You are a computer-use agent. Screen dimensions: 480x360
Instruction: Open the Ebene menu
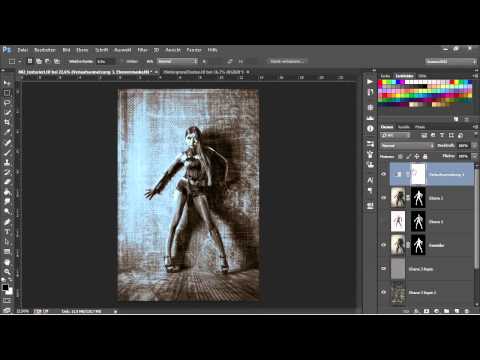82,50
